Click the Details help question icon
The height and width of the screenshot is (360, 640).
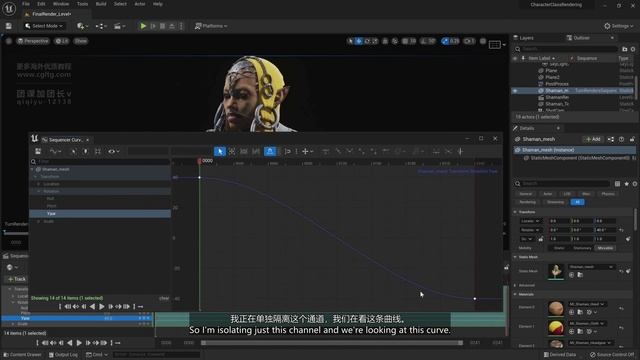621,139
